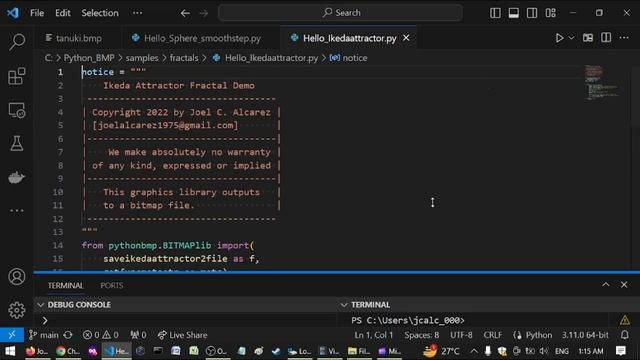Show additional views ellipsis in activity bar
The width and height of the screenshot is (640, 360).
[x=17, y=211]
